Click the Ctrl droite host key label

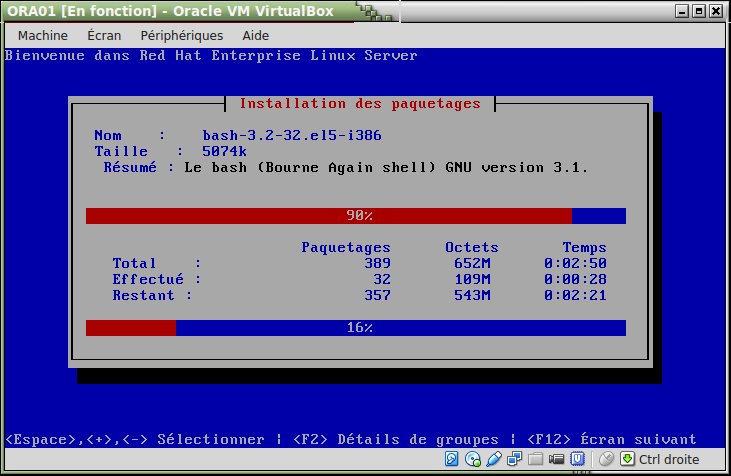669,459
